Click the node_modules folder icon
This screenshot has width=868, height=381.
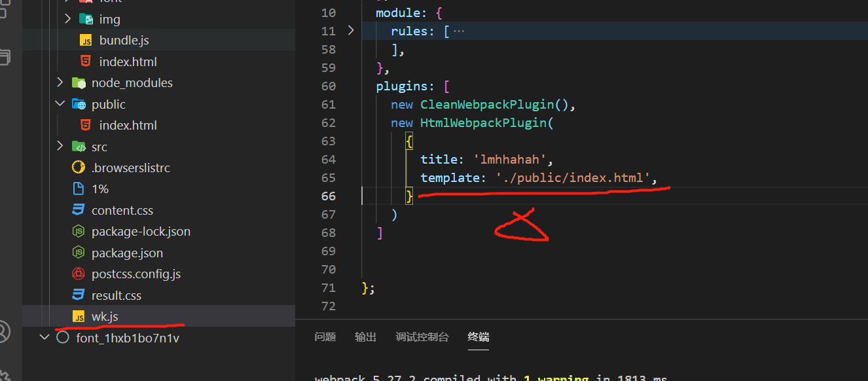(x=79, y=83)
